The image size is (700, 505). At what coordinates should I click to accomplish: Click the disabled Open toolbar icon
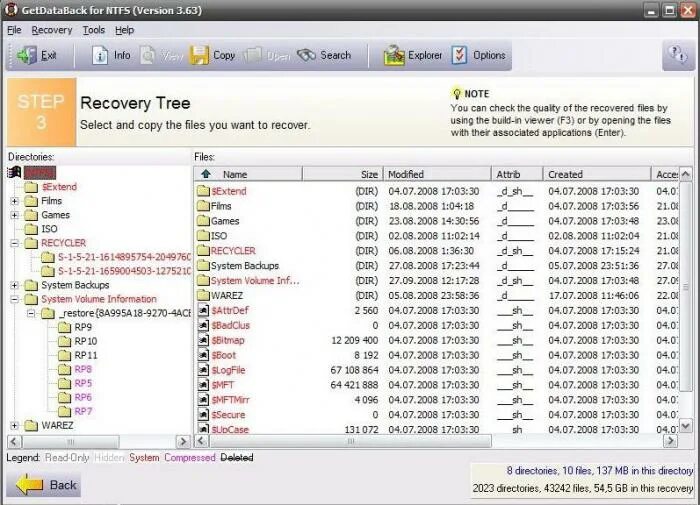click(253, 55)
